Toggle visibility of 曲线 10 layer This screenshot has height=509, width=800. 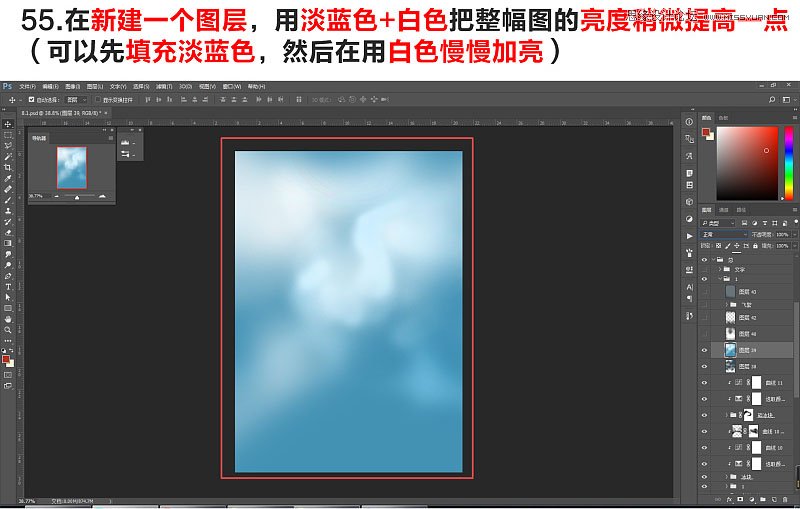[x=705, y=448]
